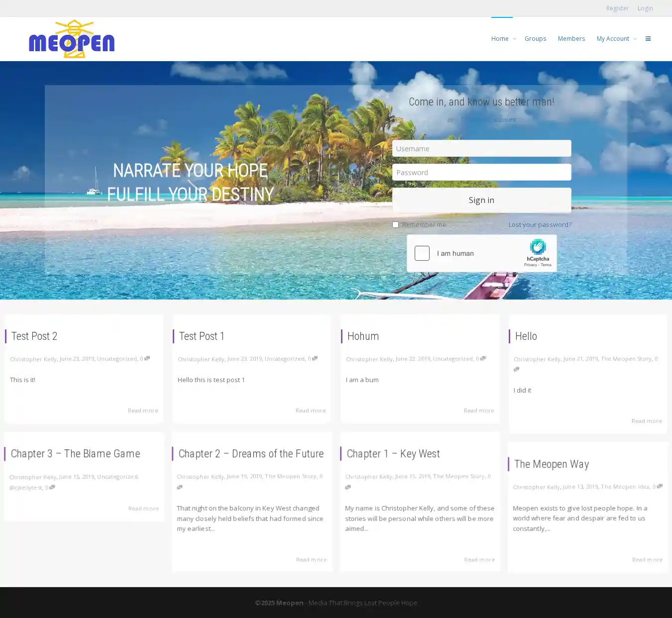The height and width of the screenshot is (618, 672).
Task: Click comments icon on Test Post 1
Action: (315, 358)
